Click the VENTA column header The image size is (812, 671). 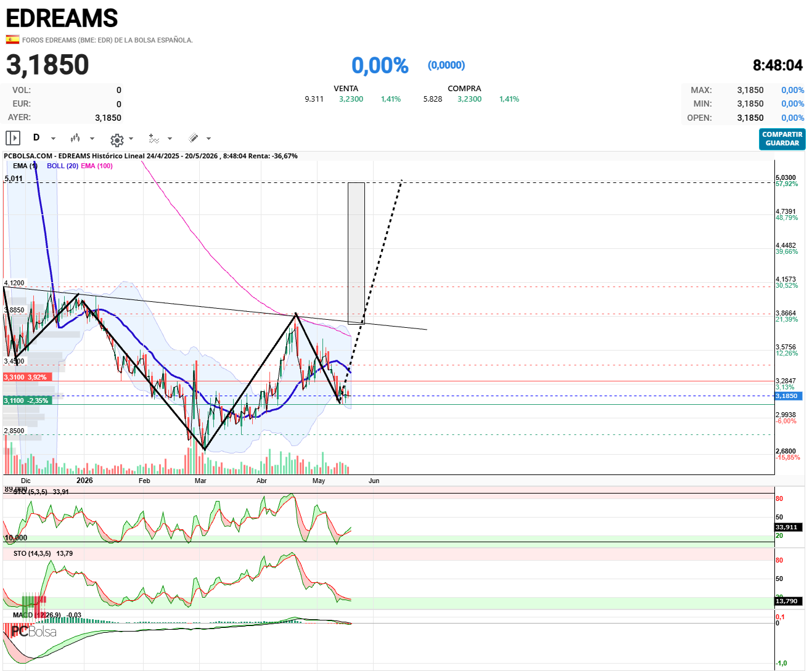coord(346,89)
